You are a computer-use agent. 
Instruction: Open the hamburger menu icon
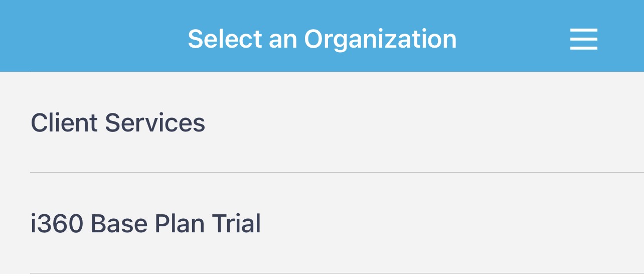(583, 39)
